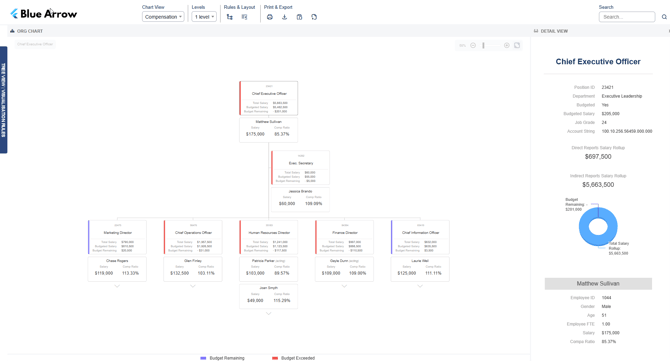Viewport: 670px width, 361px height.
Task: Select the Gayle Dunn employee card
Action: 344,269
